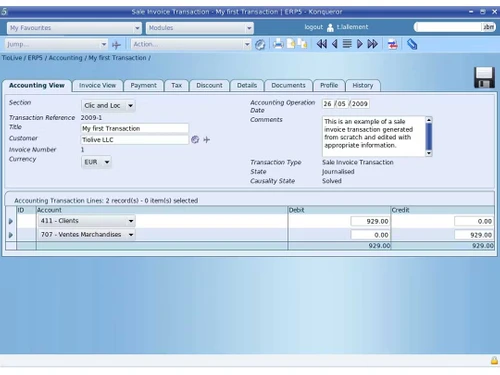Viewport: 500px width, 375px height.
Task: Click the Konqueror window menu icon
Action: click(4, 12)
